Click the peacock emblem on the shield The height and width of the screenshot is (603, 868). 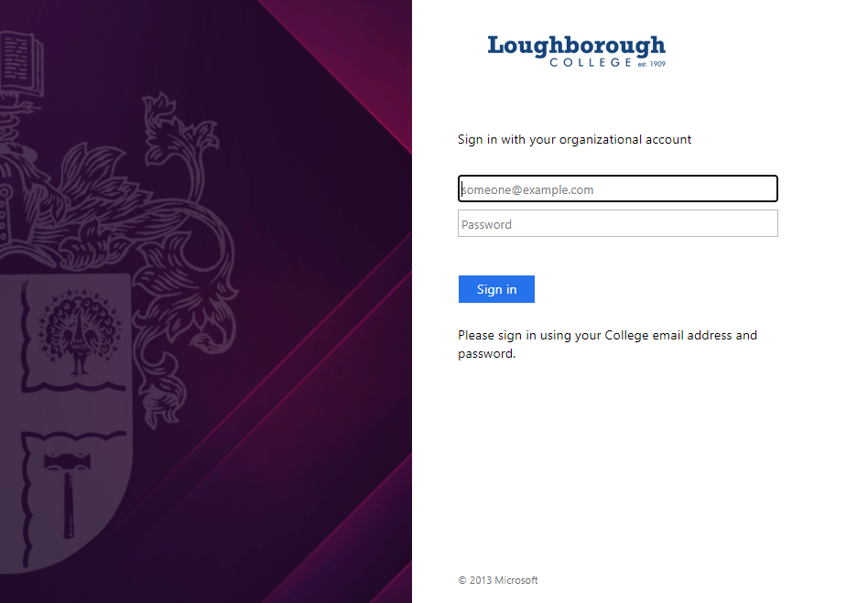[x=79, y=332]
